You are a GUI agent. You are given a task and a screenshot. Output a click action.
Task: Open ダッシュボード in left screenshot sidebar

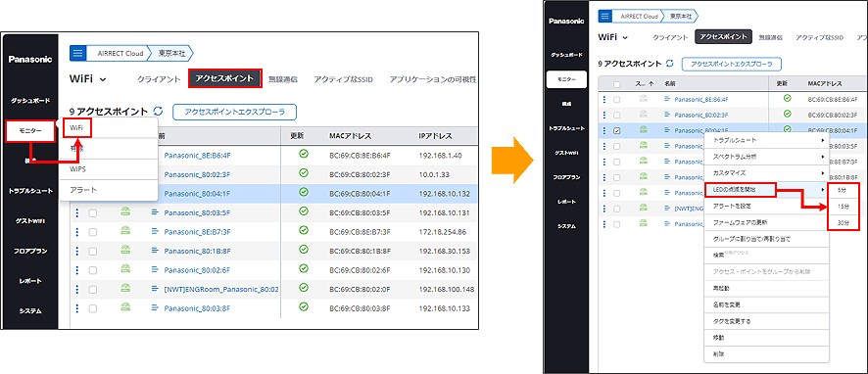pos(30,101)
